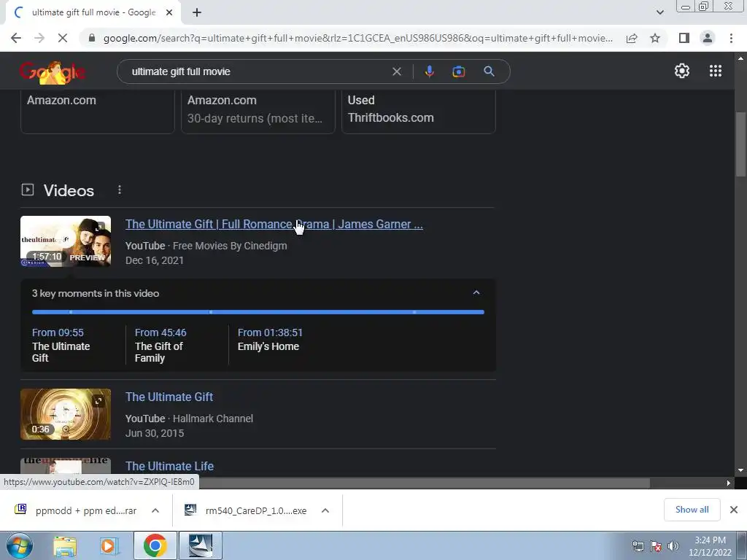
Task: Stop the page loading
Action: pyautogui.click(x=63, y=38)
